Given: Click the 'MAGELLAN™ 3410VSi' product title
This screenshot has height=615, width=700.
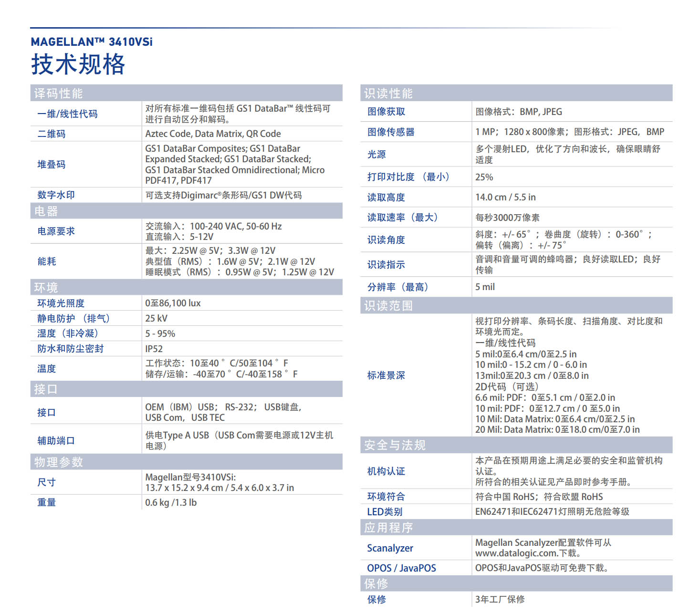Looking at the screenshot, I should pos(92,42).
